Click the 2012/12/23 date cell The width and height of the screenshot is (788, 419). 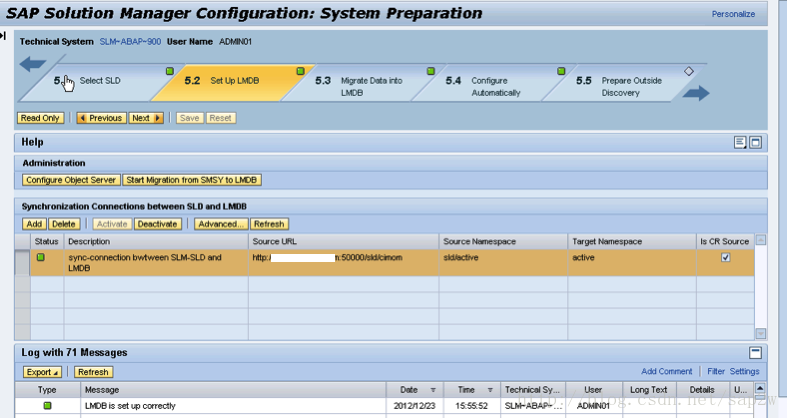(x=415, y=405)
